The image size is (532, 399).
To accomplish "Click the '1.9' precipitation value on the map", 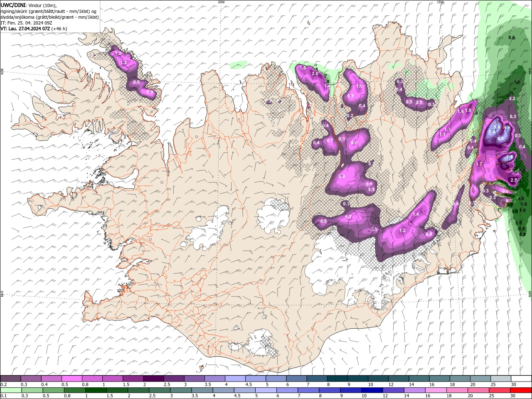I will pos(468,111).
